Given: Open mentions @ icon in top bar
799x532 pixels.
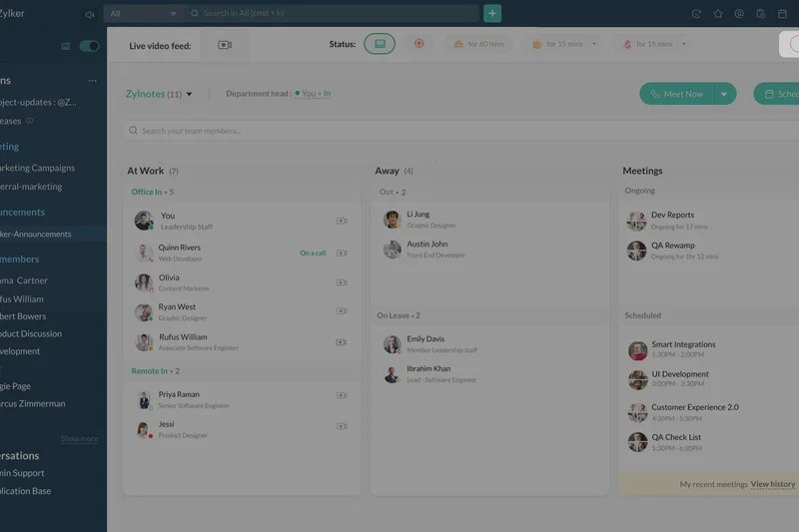Looking at the screenshot, I should click(739, 14).
